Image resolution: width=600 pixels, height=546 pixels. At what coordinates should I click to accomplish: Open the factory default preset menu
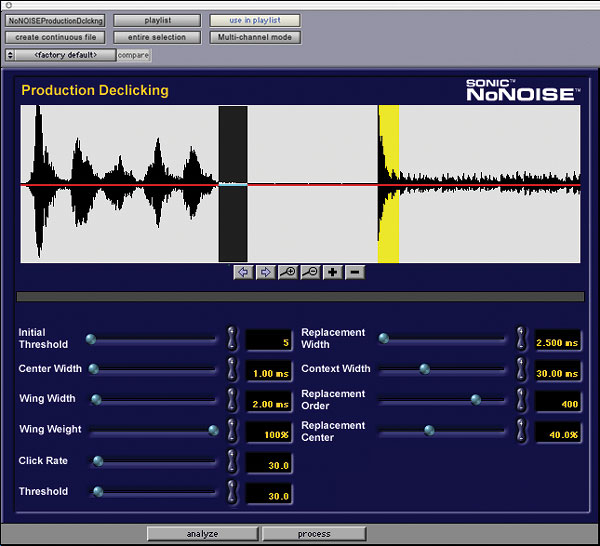click(65, 55)
